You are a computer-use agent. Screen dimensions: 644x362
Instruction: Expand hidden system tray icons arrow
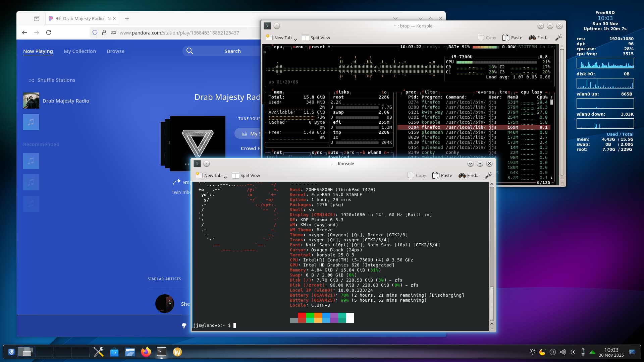592,352
